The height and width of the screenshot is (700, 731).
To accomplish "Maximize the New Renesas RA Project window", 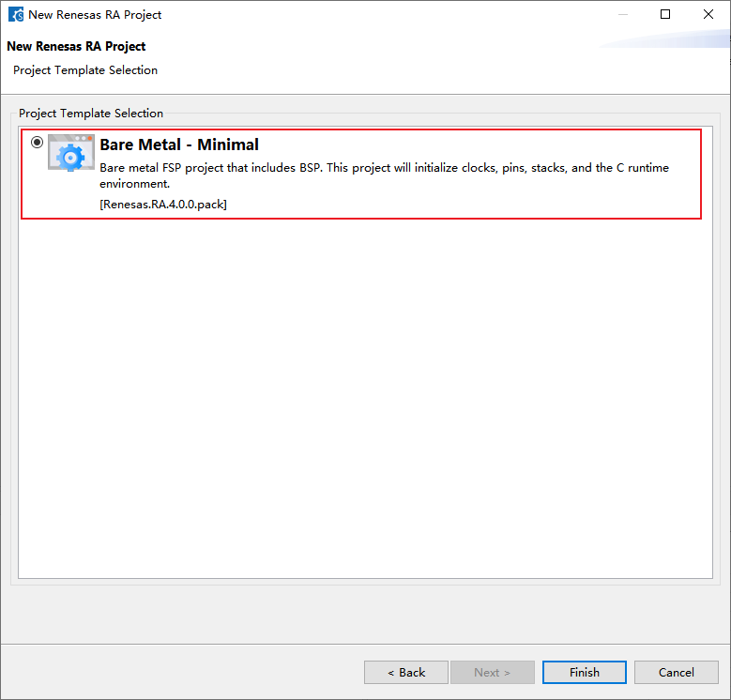I will point(665,14).
